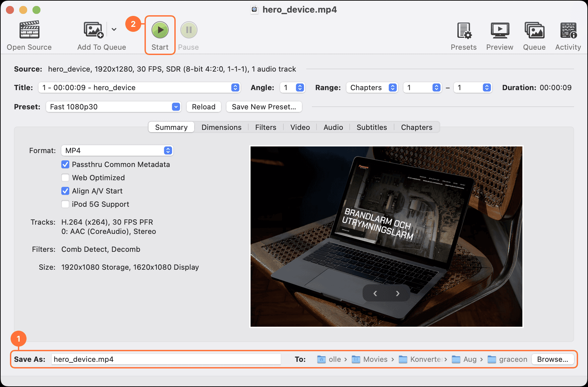
Task: Open the Range dropdown showing Chapters
Action: click(372, 87)
